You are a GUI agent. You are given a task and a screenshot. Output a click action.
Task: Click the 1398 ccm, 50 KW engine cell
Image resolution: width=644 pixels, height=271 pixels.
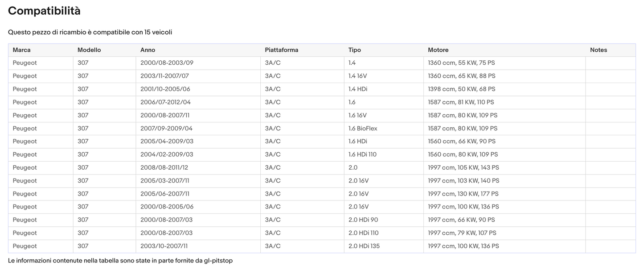461,89
